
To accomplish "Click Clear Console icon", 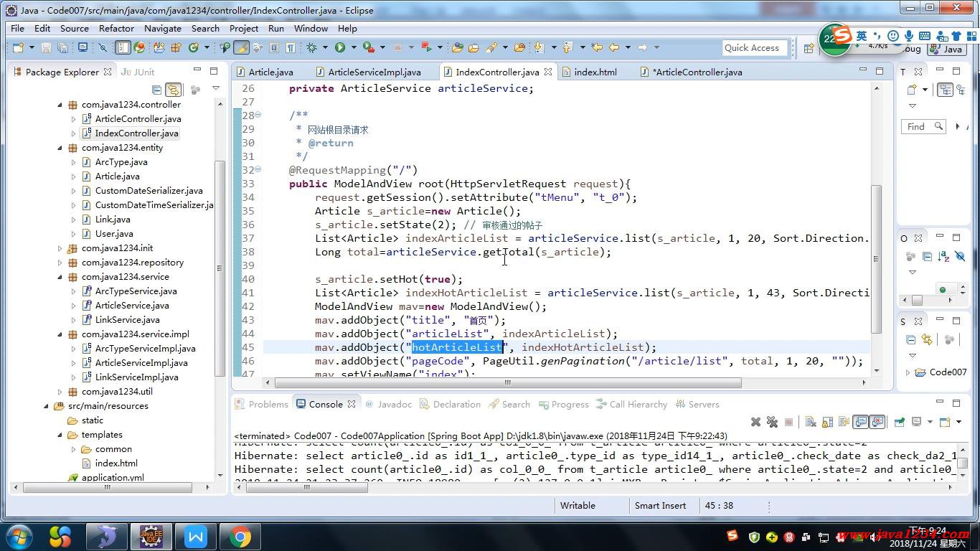I will point(811,422).
